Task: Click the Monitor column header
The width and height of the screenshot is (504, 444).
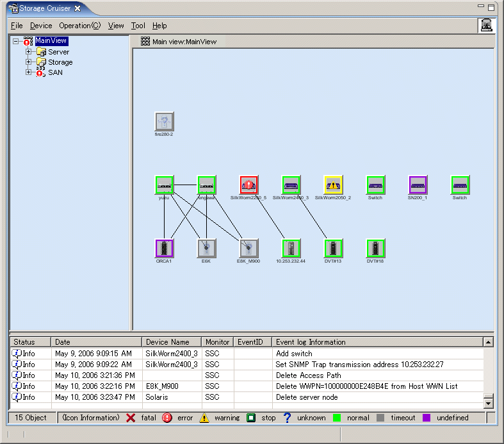Action: point(218,341)
